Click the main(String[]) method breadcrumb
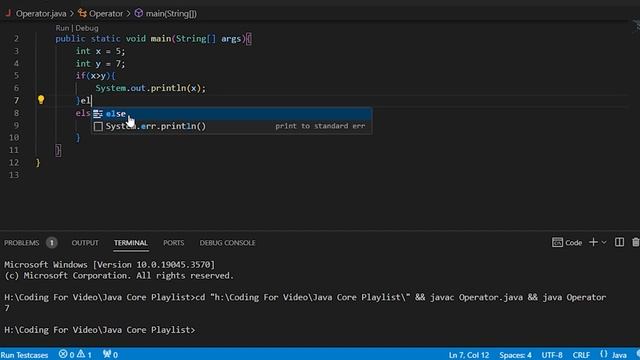 tap(171, 13)
